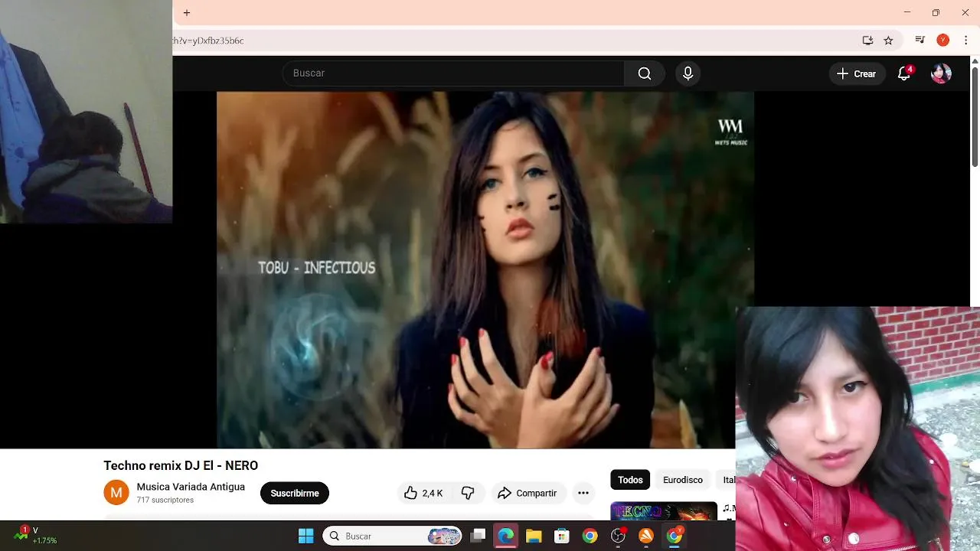Click the Suscribirme button

coord(295,493)
